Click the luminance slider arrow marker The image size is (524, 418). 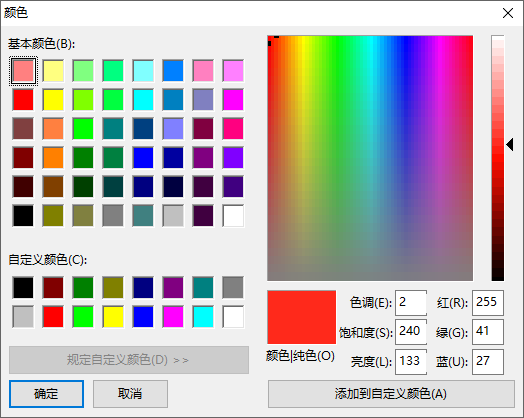510,145
